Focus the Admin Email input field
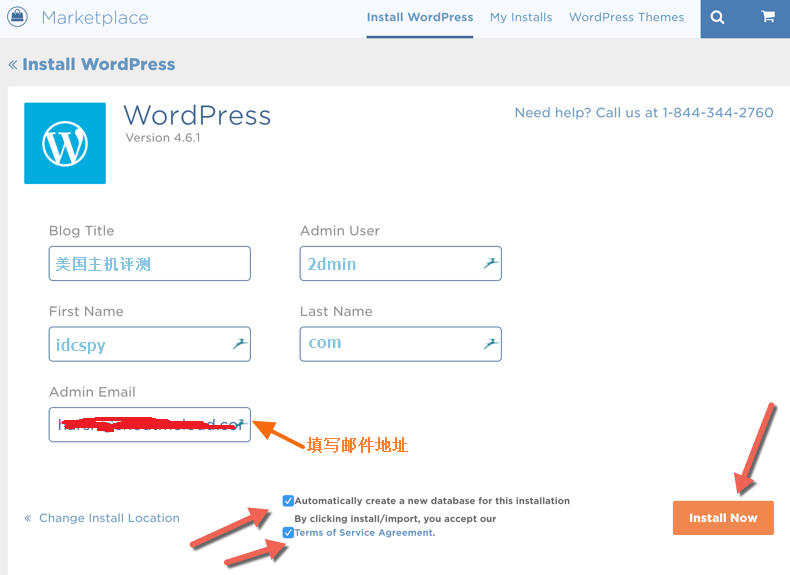Image resolution: width=790 pixels, height=575 pixels. point(150,425)
